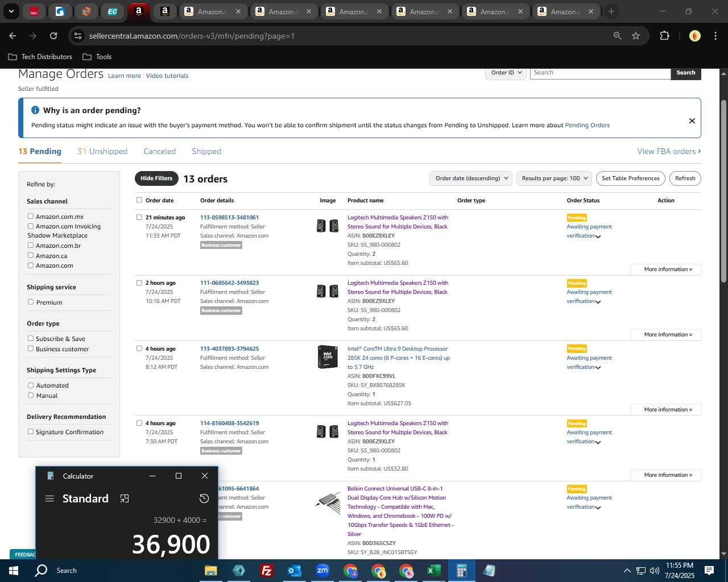This screenshot has width=728, height=582.
Task: Expand More information for order 113-0598513-3481061
Action: pos(666,269)
